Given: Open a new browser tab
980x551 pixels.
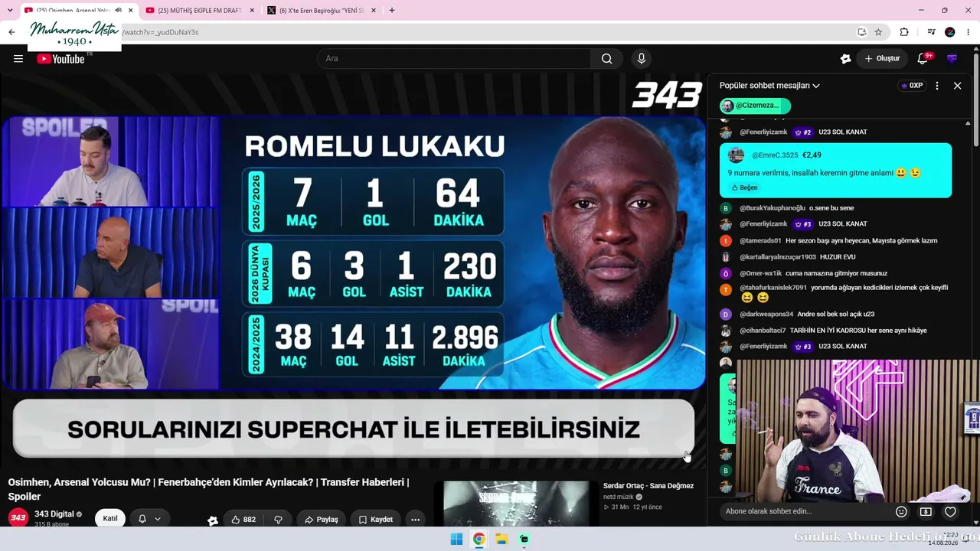Looking at the screenshot, I should coord(392,11).
